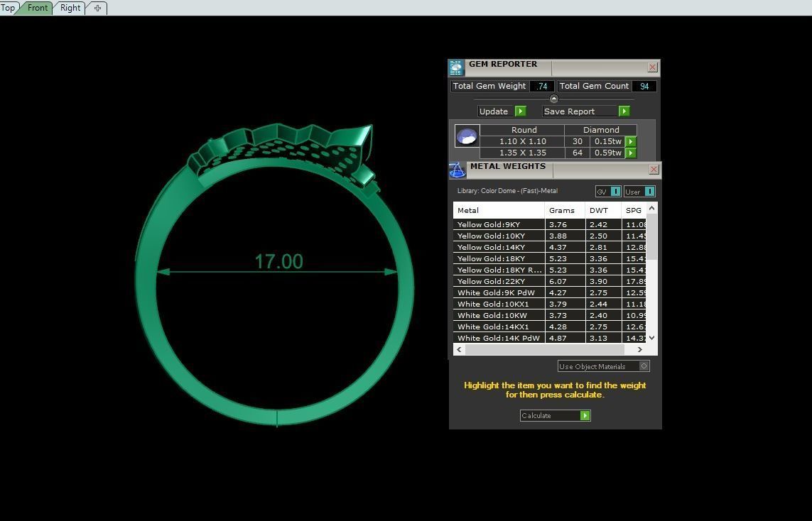Click the 17.00 dimension label on the ring
Viewport: 812px width, 521px height.
click(x=278, y=261)
